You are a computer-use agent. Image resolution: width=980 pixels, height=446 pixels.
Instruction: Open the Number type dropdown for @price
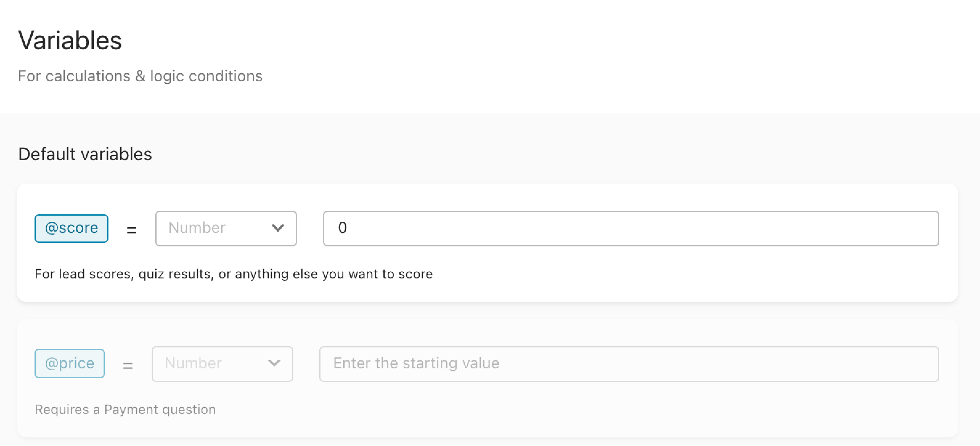click(x=222, y=363)
